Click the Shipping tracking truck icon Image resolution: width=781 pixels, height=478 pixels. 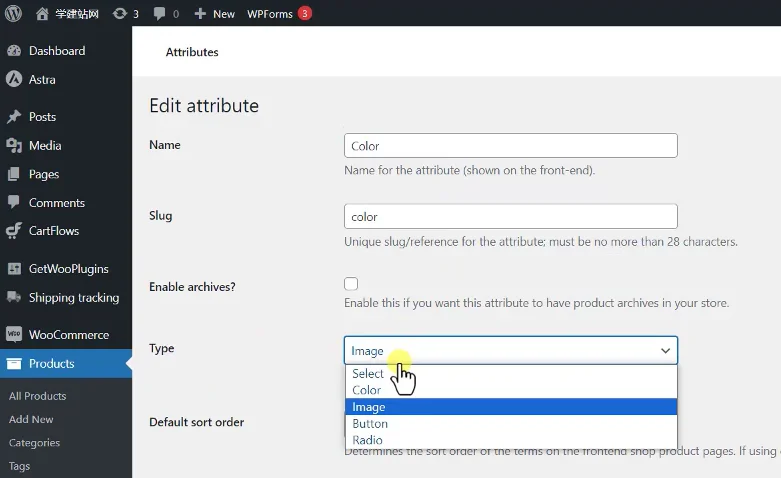(14, 297)
